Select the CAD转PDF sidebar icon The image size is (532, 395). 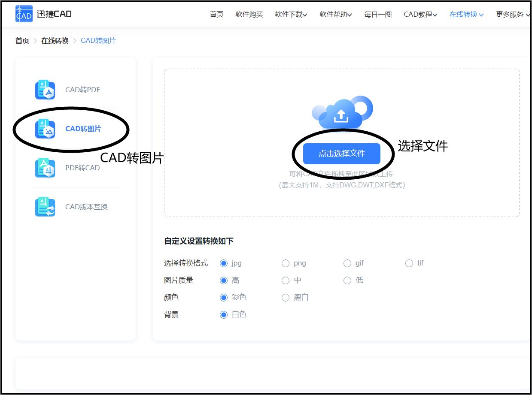(45, 90)
